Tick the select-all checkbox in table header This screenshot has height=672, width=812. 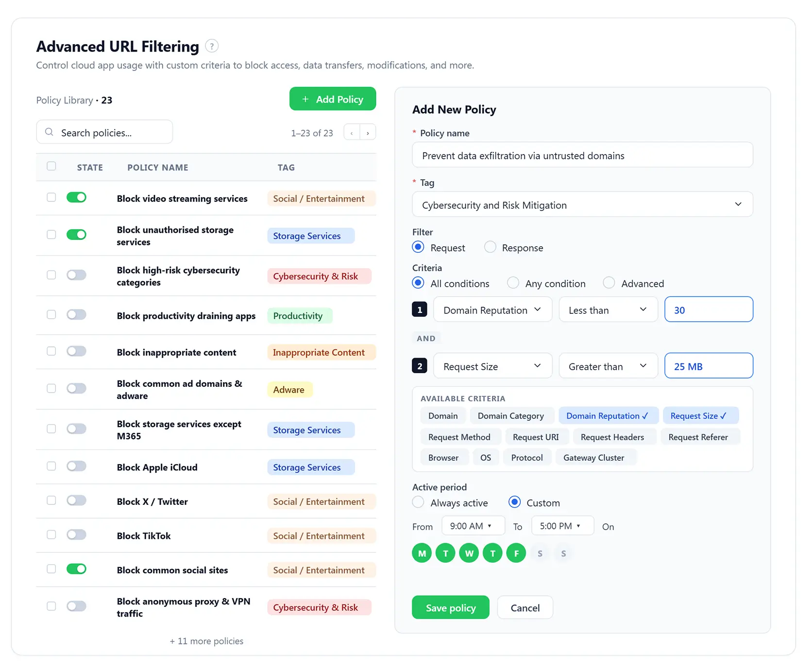click(x=51, y=166)
